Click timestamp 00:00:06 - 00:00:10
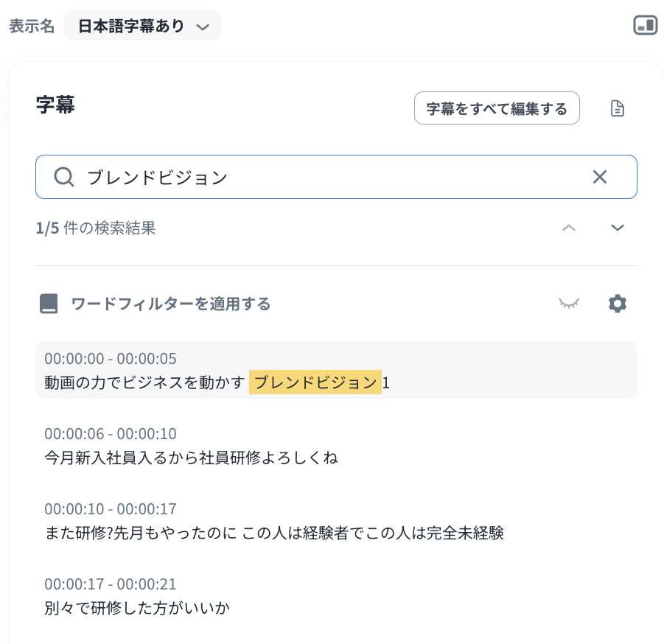The height and width of the screenshot is (644, 664). coord(111,434)
